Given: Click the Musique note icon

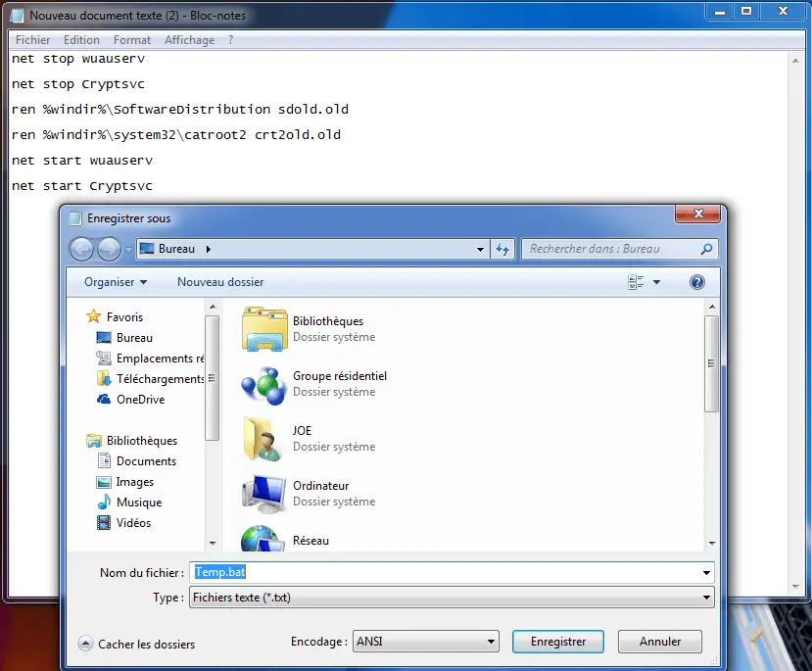Looking at the screenshot, I should (104, 502).
